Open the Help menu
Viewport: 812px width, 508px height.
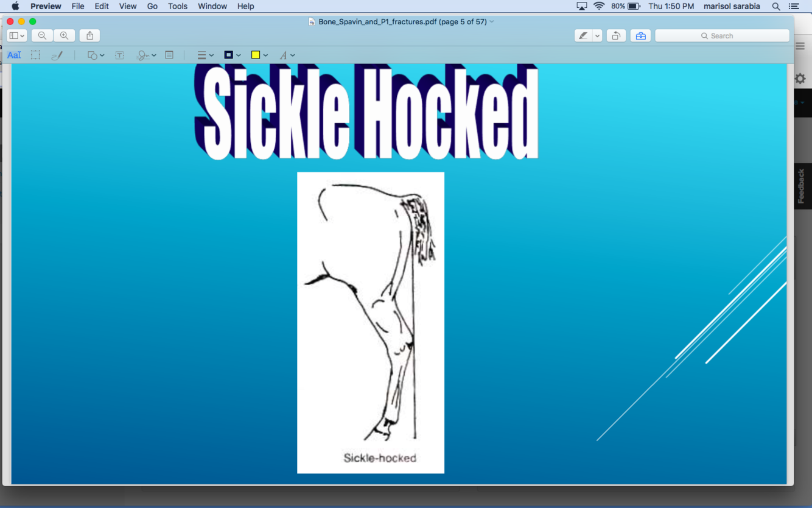click(x=246, y=6)
